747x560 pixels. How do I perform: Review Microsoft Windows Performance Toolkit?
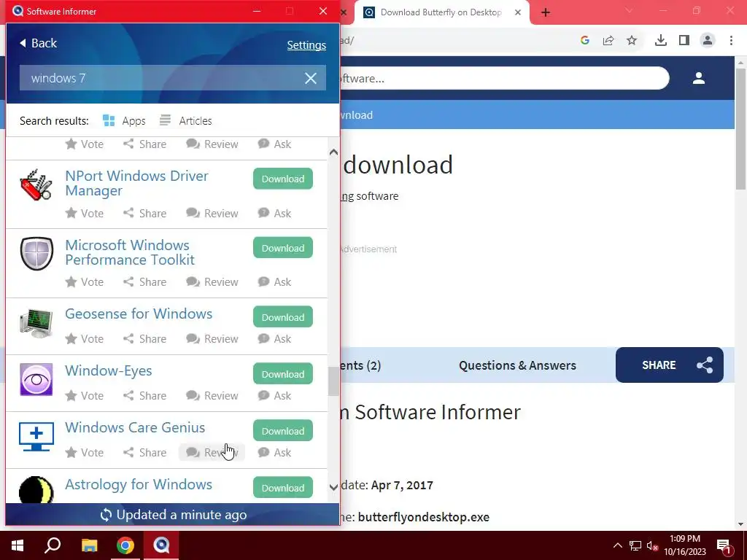point(212,282)
